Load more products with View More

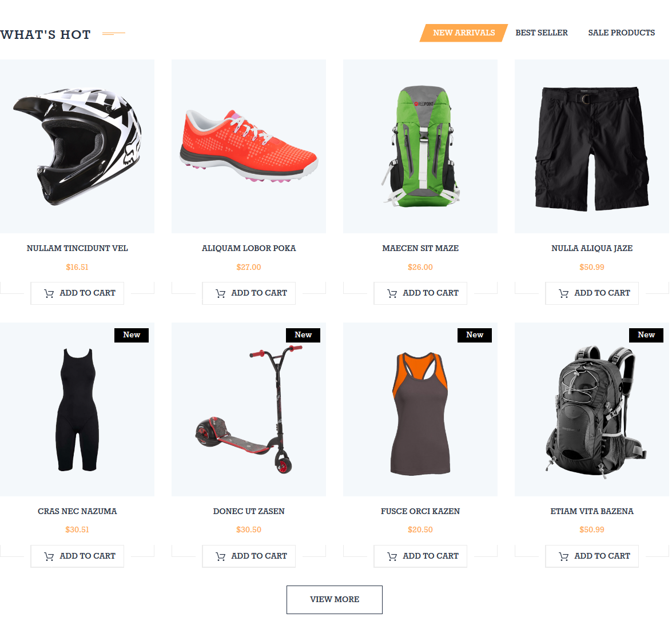(x=335, y=599)
